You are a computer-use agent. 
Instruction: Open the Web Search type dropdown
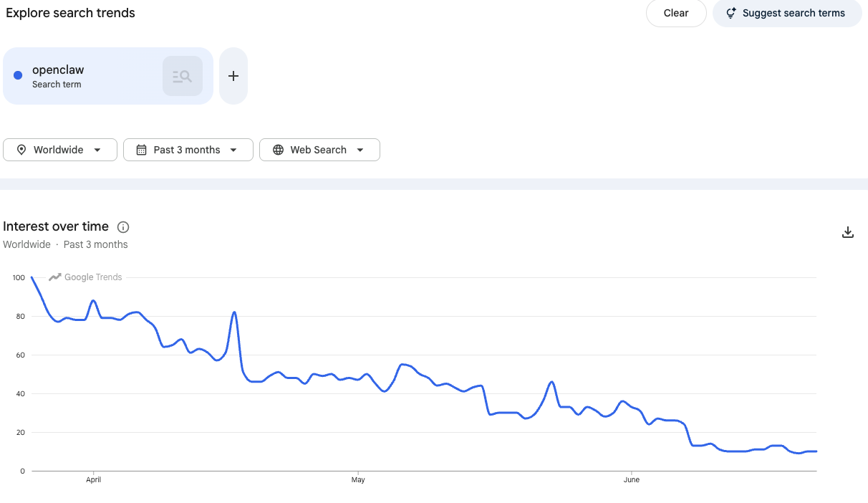319,150
